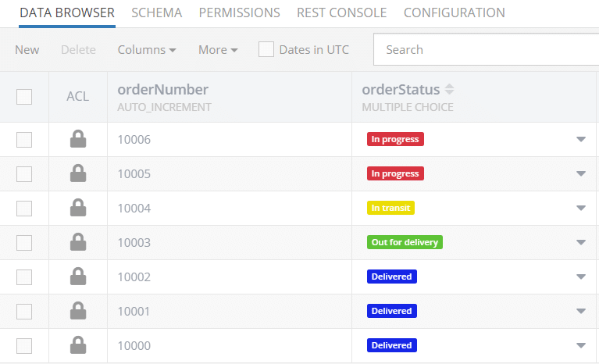Open the More dropdown menu
The image size is (599, 364).
(x=218, y=50)
